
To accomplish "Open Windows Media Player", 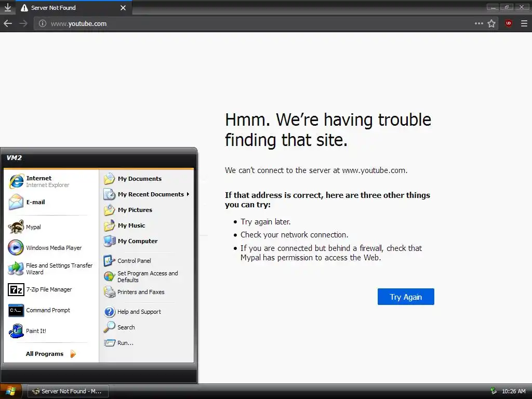I will (x=51, y=248).
